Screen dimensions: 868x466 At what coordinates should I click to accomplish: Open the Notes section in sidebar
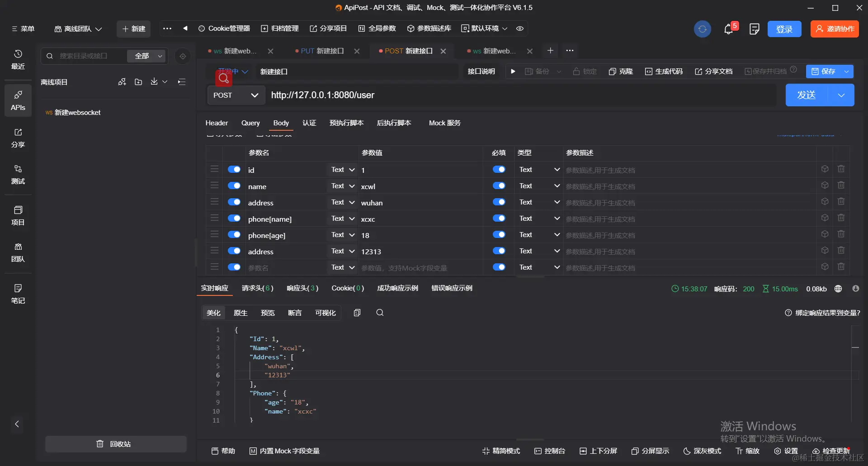[18, 294]
